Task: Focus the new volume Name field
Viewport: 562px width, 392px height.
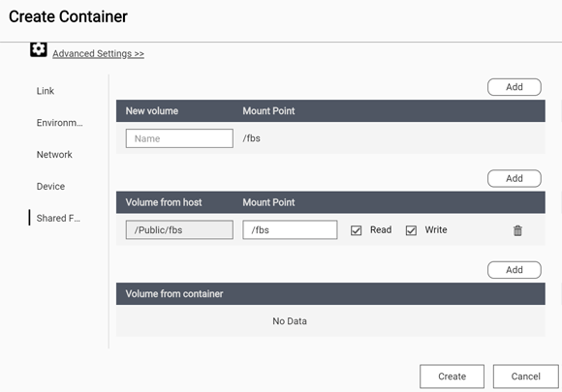Action: [179, 138]
